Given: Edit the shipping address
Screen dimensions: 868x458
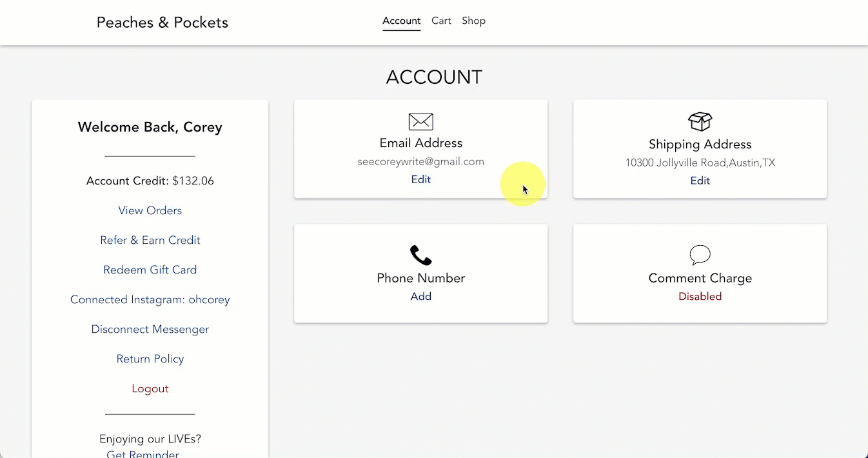Looking at the screenshot, I should (x=700, y=181).
